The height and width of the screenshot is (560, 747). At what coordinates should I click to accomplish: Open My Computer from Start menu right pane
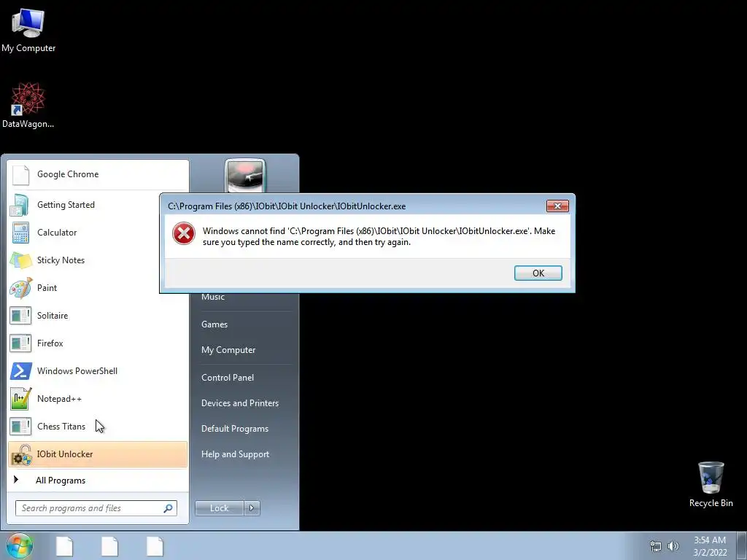click(228, 350)
